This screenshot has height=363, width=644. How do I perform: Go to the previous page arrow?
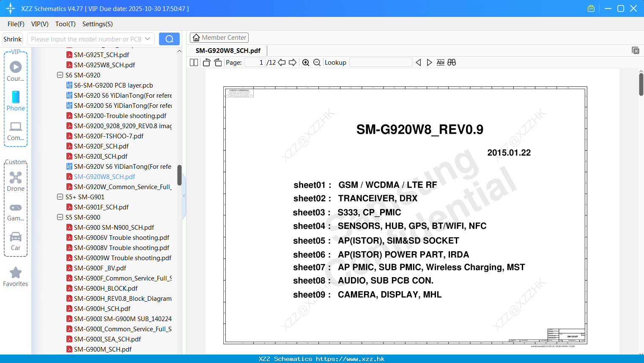[x=282, y=63]
